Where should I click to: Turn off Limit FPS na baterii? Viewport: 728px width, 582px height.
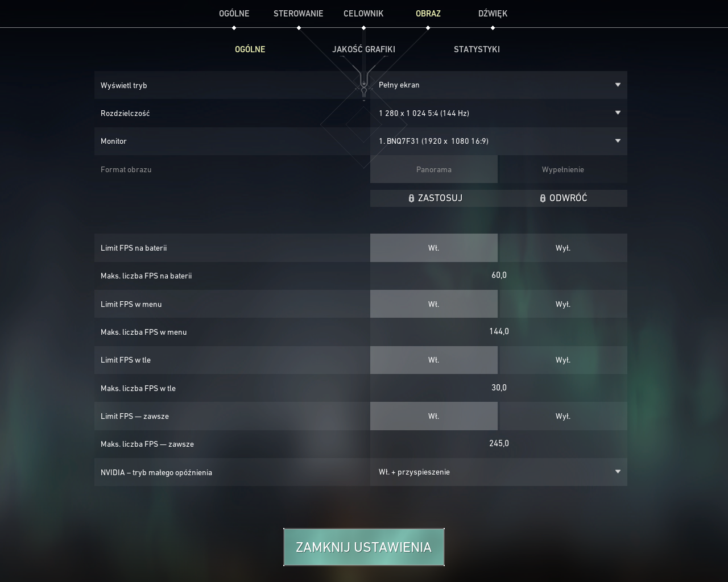(562, 248)
